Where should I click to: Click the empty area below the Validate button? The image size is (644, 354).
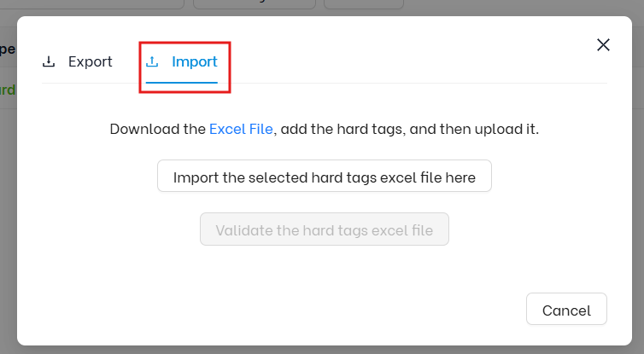click(x=325, y=269)
